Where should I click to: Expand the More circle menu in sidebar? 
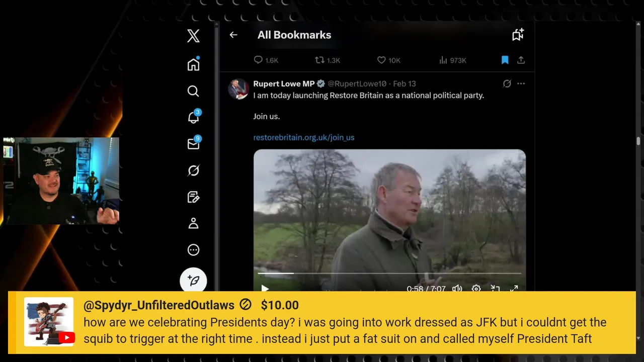(193, 250)
